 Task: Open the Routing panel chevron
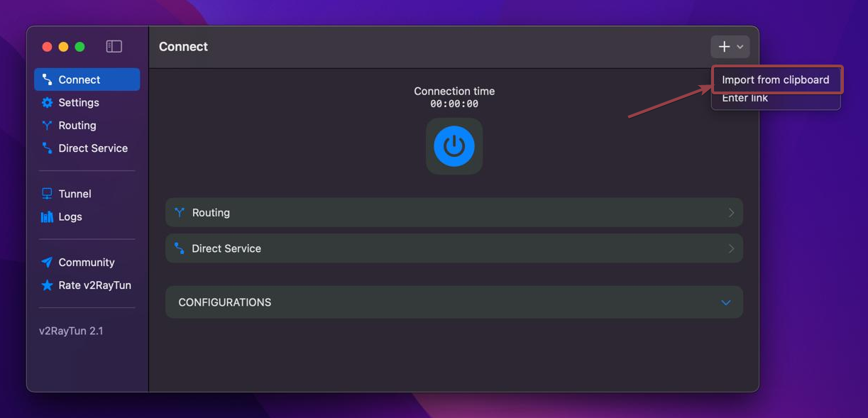pos(731,212)
